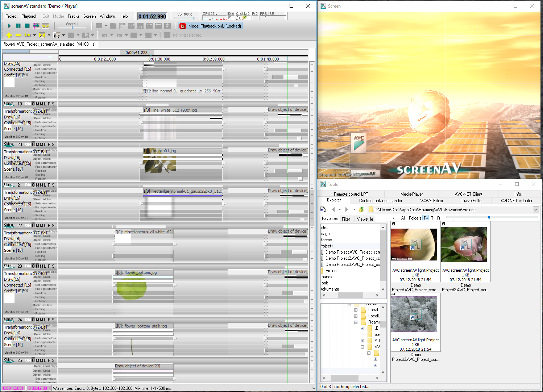This screenshot has width=543, height=392.
Task: Click the Local folder icon in tree
Action: [364, 310]
